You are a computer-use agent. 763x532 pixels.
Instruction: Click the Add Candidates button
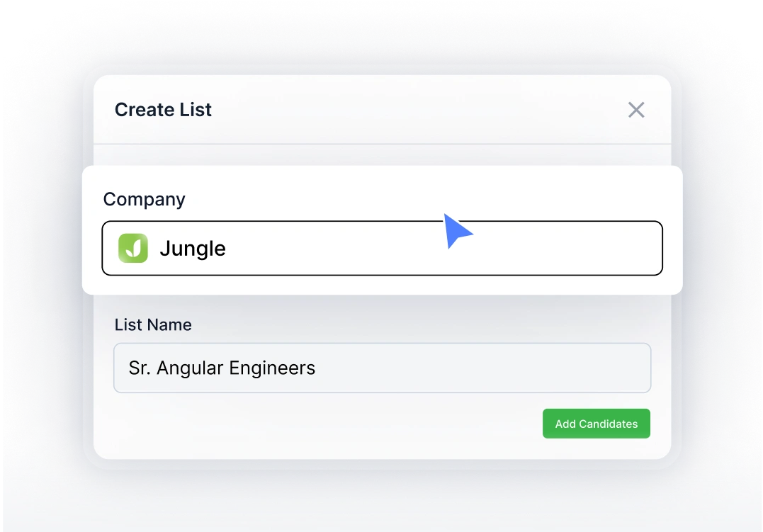coord(596,424)
